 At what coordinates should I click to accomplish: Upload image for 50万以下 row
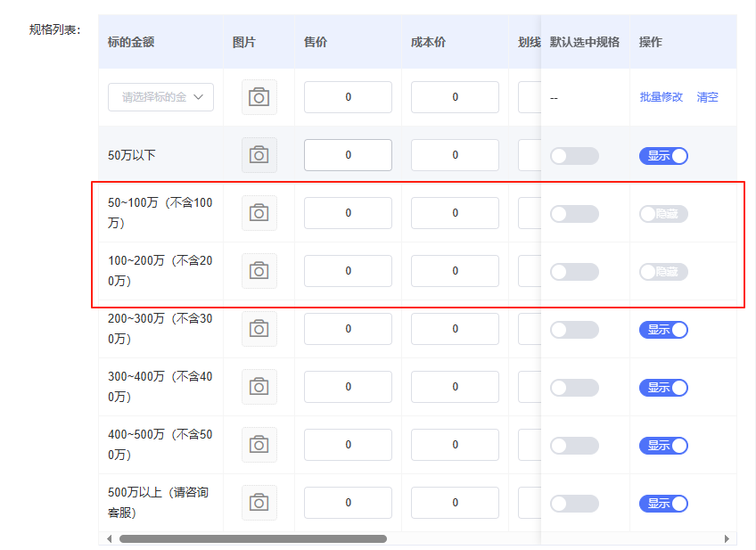click(259, 155)
